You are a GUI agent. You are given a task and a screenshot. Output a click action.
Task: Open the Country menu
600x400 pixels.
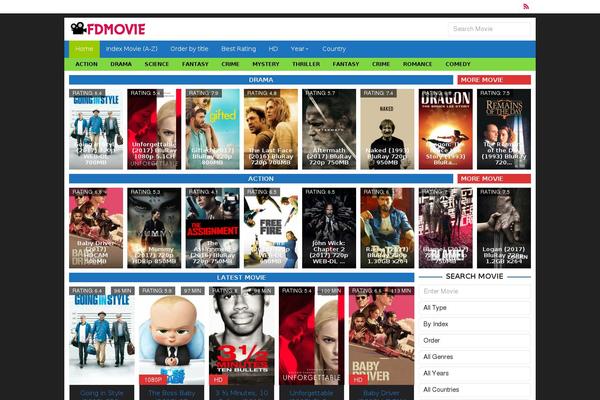pos(334,49)
